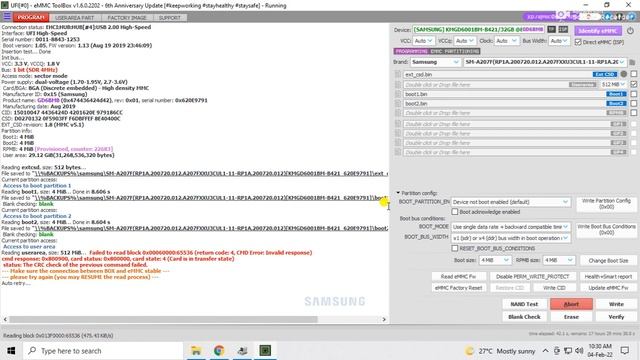Click the ISP badge next to Device field
Screen dimensions: 640x360
(563, 30)
